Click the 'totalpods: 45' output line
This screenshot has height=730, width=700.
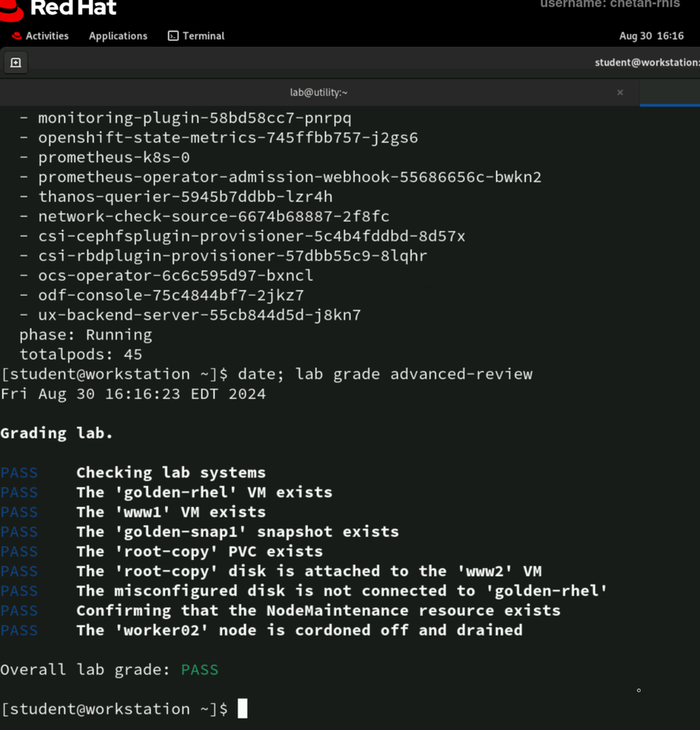click(x=80, y=354)
